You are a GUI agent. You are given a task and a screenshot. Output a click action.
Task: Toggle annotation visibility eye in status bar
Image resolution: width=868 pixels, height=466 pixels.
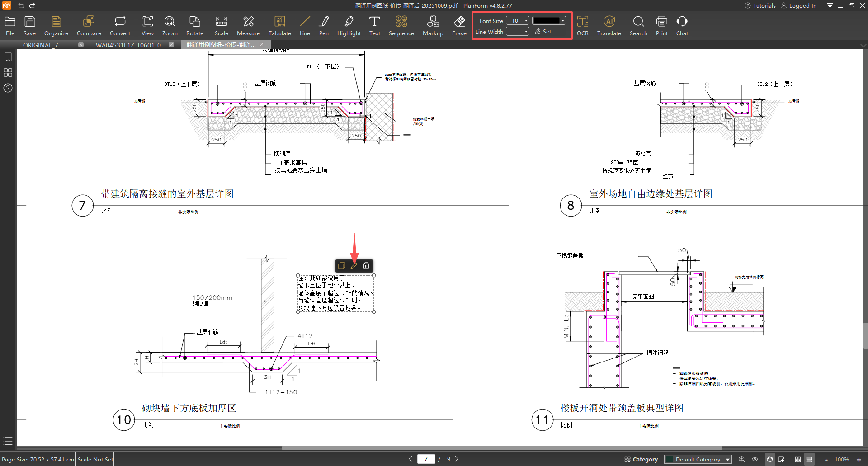[755, 459]
